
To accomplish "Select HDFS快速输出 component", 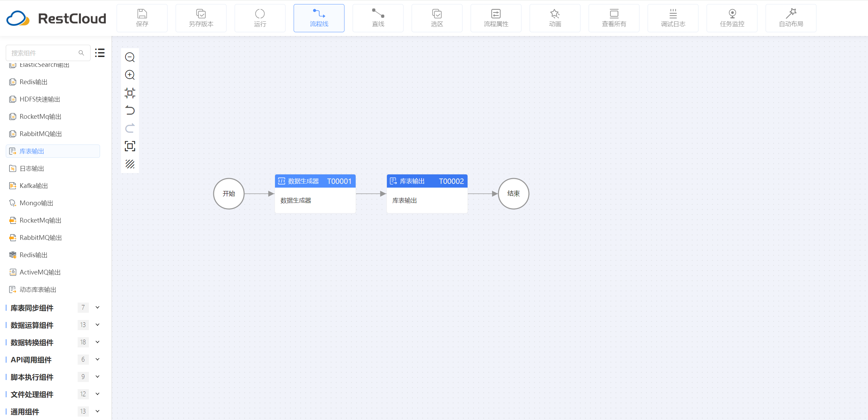I will coord(53,99).
